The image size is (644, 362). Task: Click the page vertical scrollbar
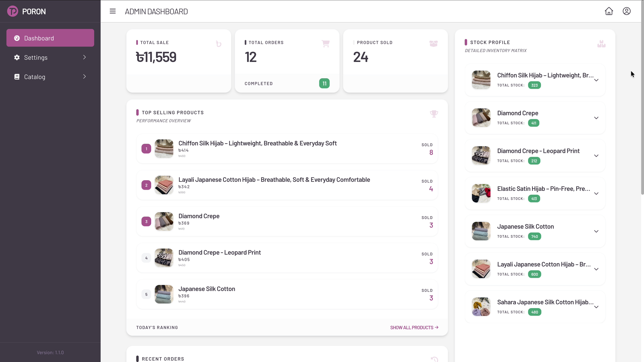(x=643, y=97)
